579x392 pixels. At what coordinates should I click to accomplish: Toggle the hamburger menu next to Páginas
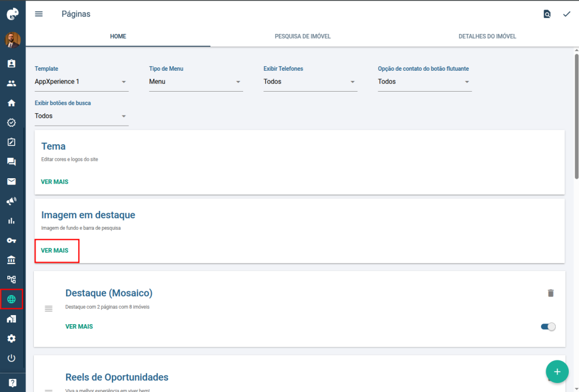[39, 14]
